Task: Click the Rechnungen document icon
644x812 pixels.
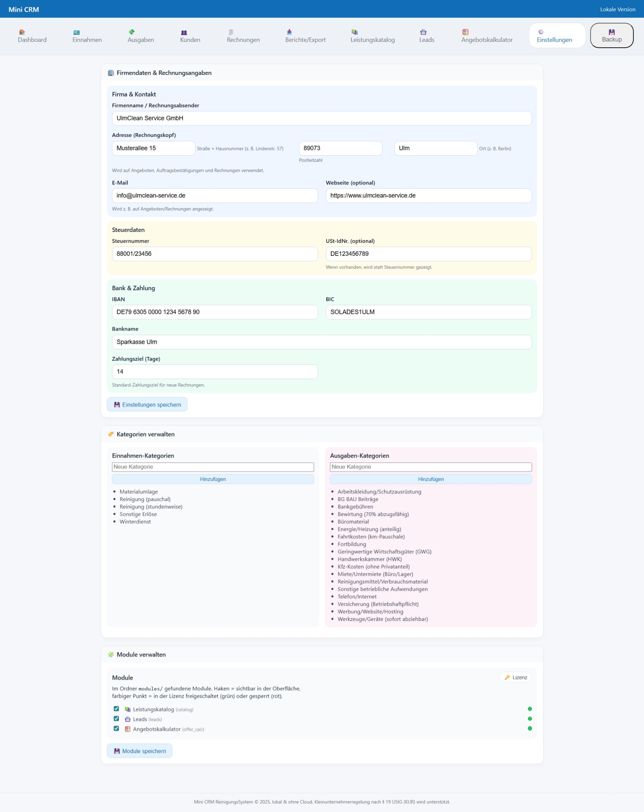Action: click(231, 32)
